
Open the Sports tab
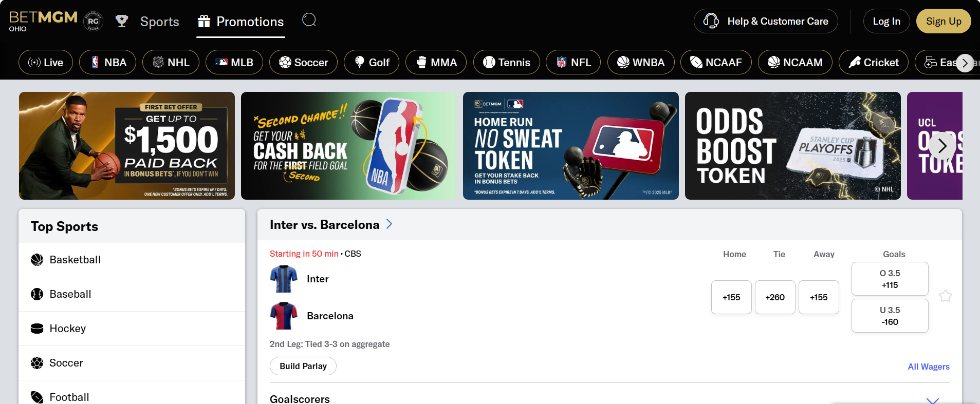coord(160,22)
